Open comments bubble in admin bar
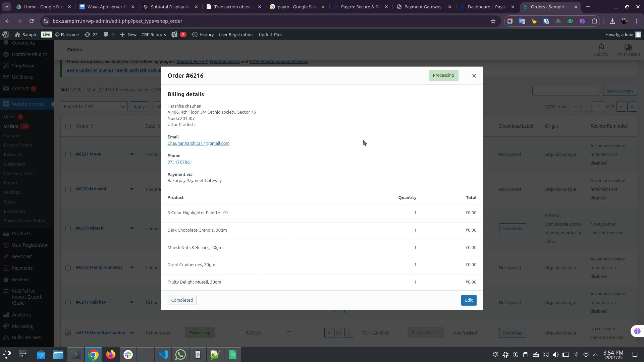The width and height of the screenshot is (644, 362). click(x=108, y=35)
